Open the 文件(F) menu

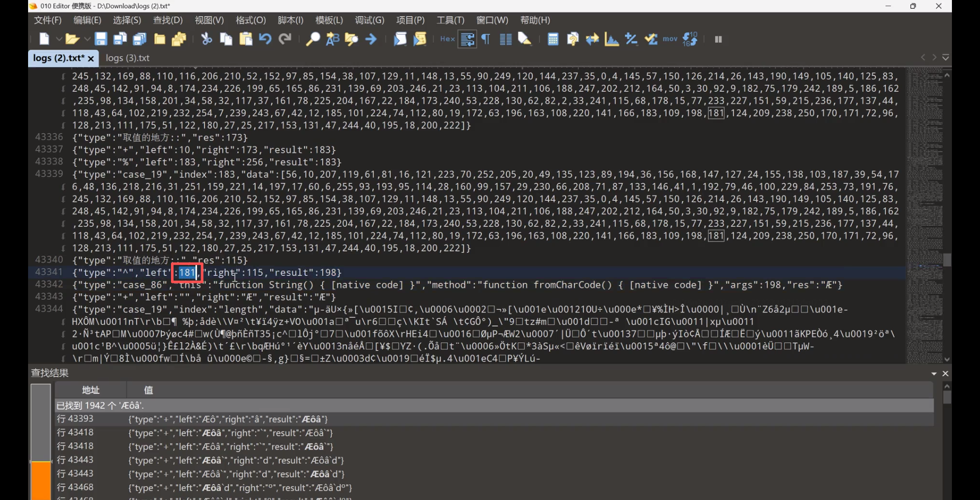coord(47,20)
